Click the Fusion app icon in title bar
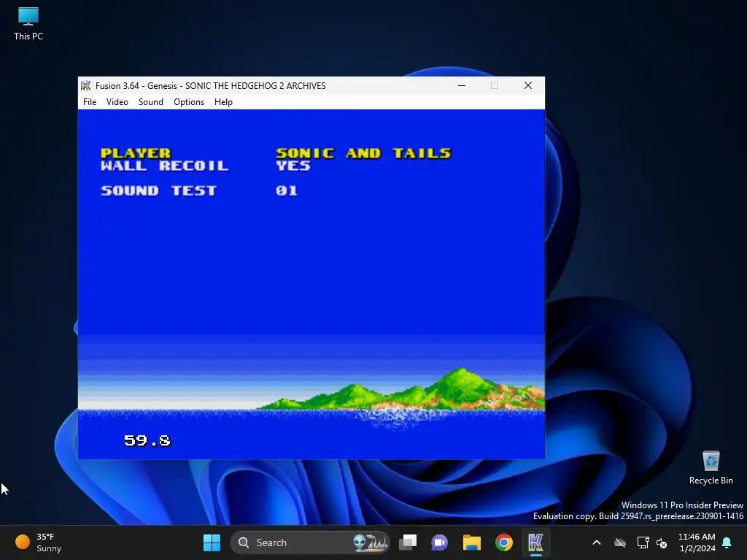The width and height of the screenshot is (747, 560). tap(86, 86)
